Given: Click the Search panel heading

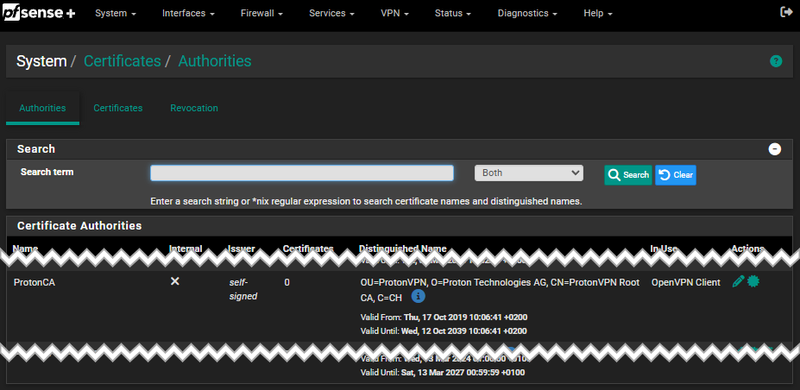Looking at the screenshot, I should (x=36, y=149).
